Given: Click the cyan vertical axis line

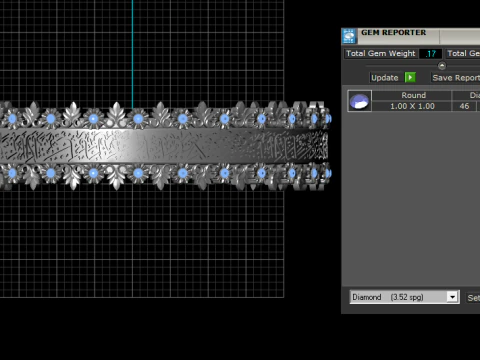Looking at the screenshot, I should (132, 54).
